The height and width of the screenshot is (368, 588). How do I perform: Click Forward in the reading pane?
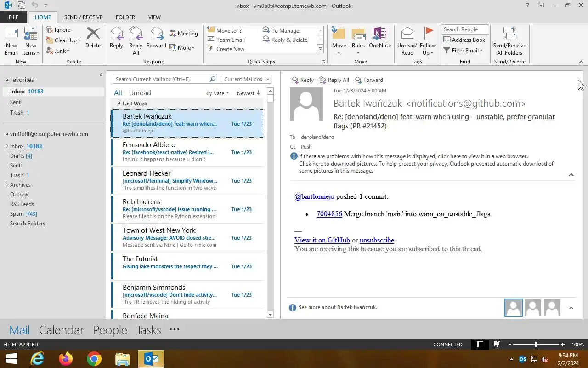368,80
